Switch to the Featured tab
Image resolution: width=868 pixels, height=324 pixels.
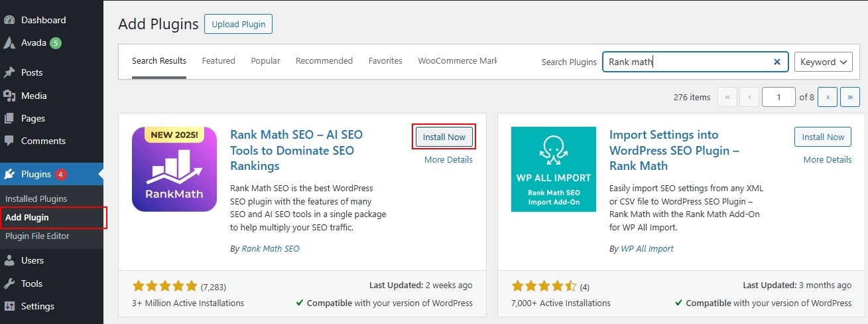pos(218,60)
